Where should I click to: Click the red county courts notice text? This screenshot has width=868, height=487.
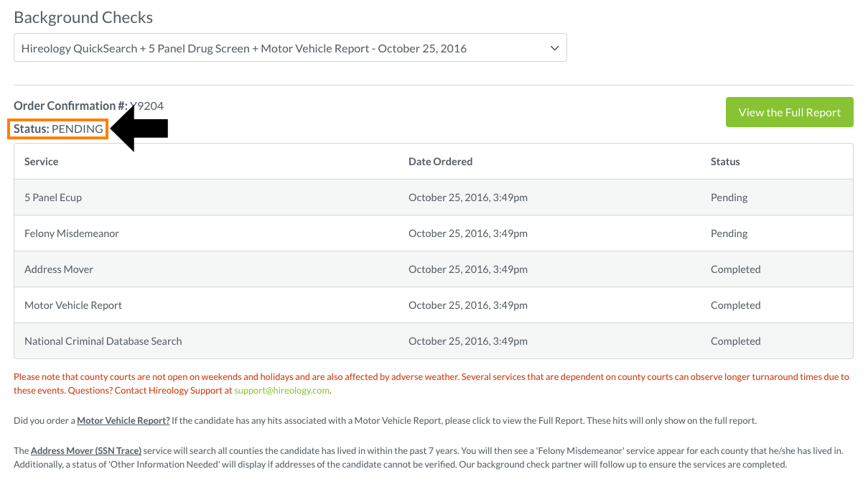431,384
